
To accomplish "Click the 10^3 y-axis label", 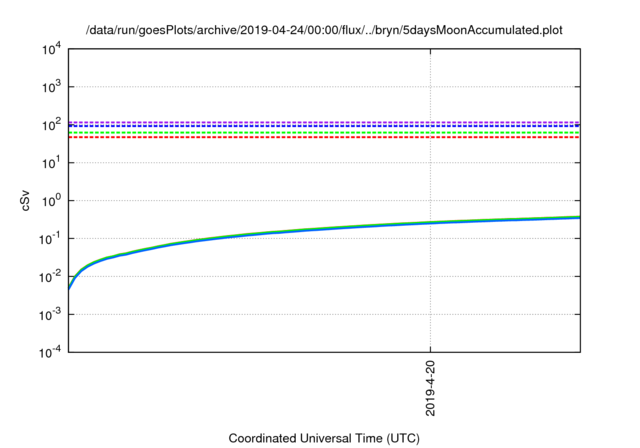I will click(x=52, y=87).
